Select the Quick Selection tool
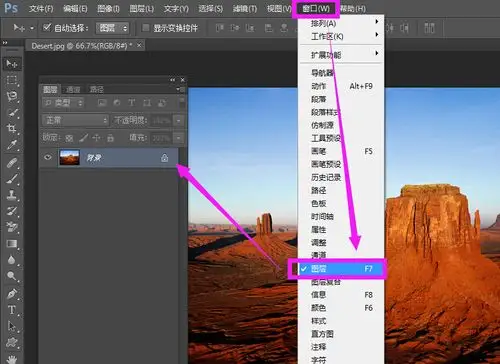 click(12, 113)
